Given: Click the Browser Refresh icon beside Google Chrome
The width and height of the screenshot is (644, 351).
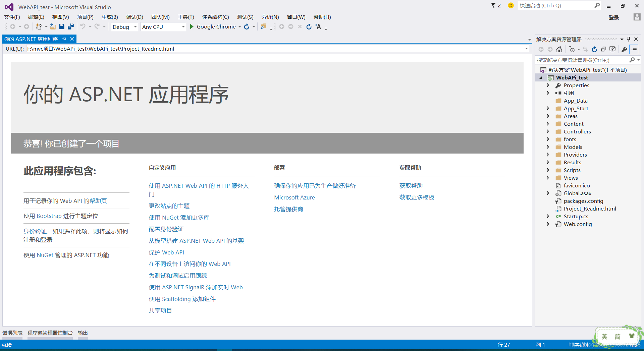Looking at the screenshot, I should coord(247,26).
